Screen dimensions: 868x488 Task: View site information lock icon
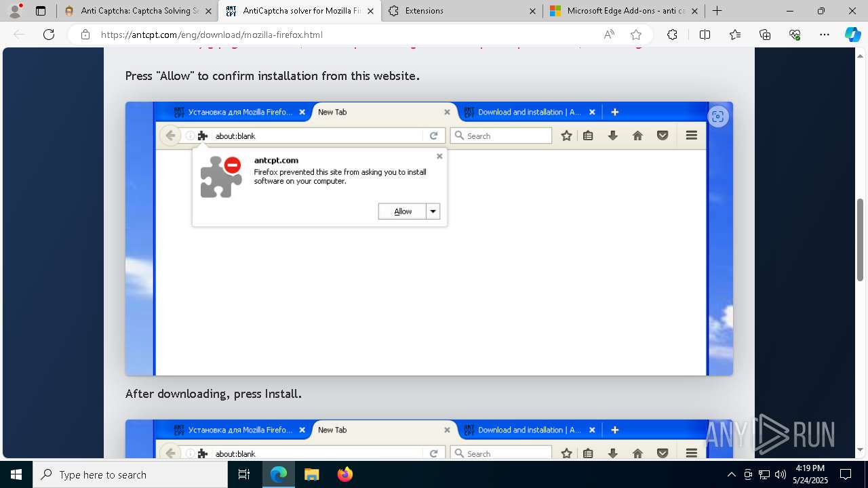point(85,35)
